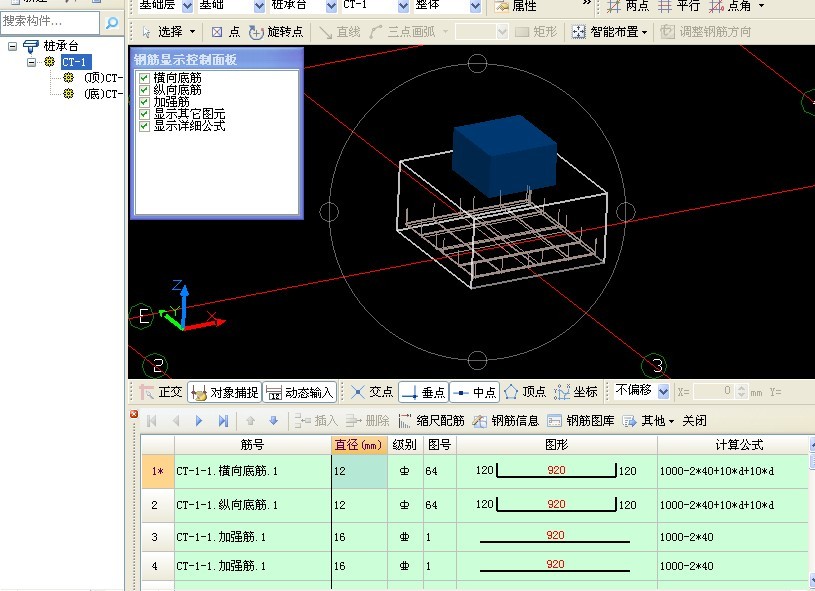The width and height of the screenshot is (815, 591).
Task: Move rebar row down arrow
Action: point(274,421)
